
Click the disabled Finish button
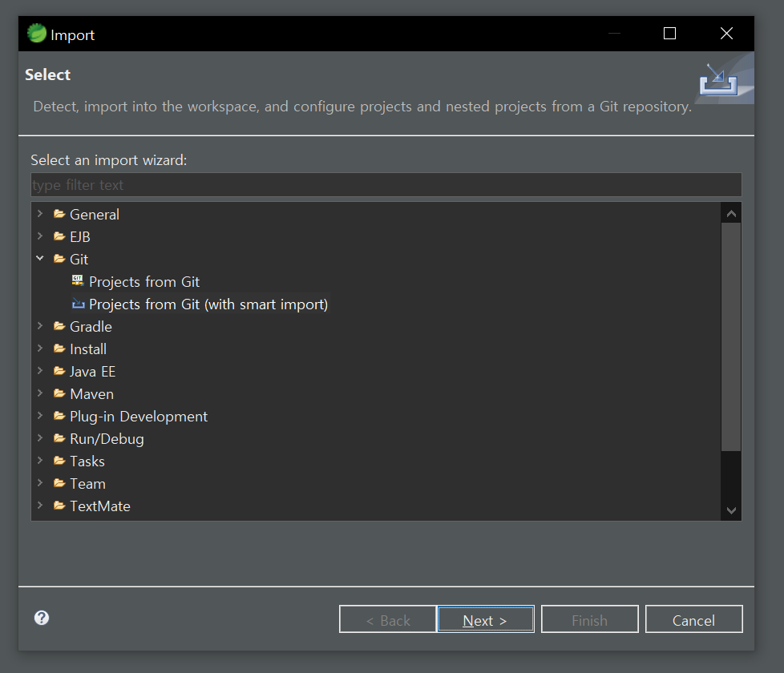click(x=589, y=619)
